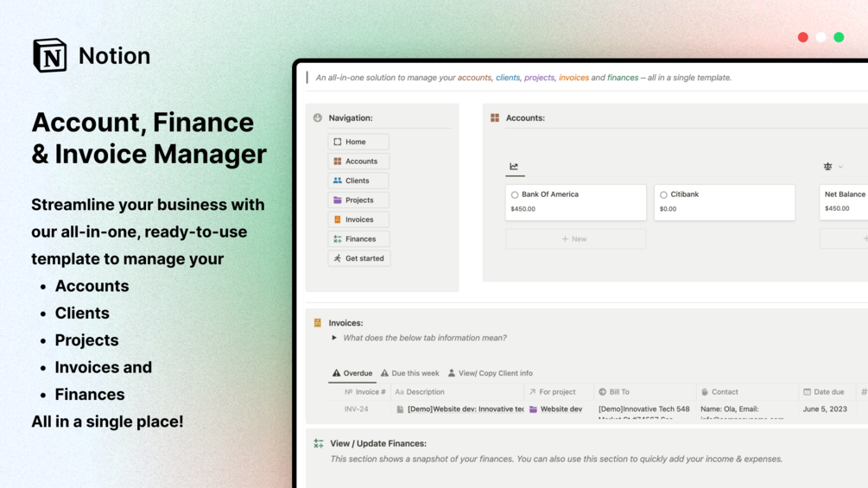Image resolution: width=868 pixels, height=488 pixels.
Task: Click the Clients people icon in Navigation
Action: tap(337, 181)
